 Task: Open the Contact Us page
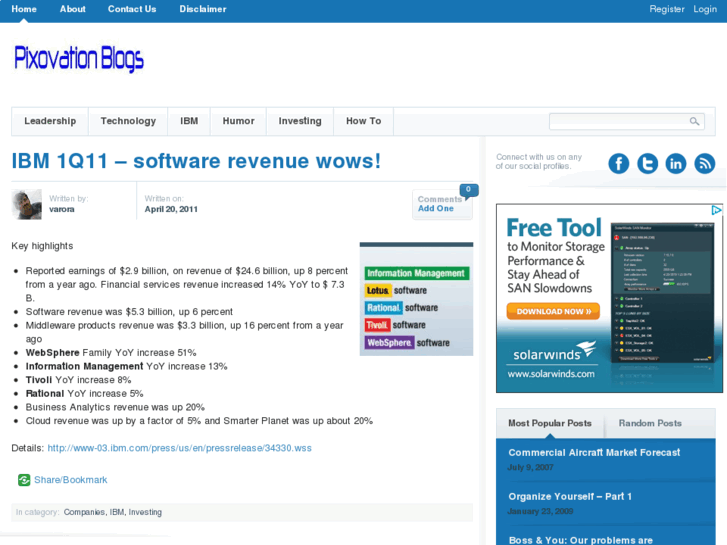coord(132,9)
